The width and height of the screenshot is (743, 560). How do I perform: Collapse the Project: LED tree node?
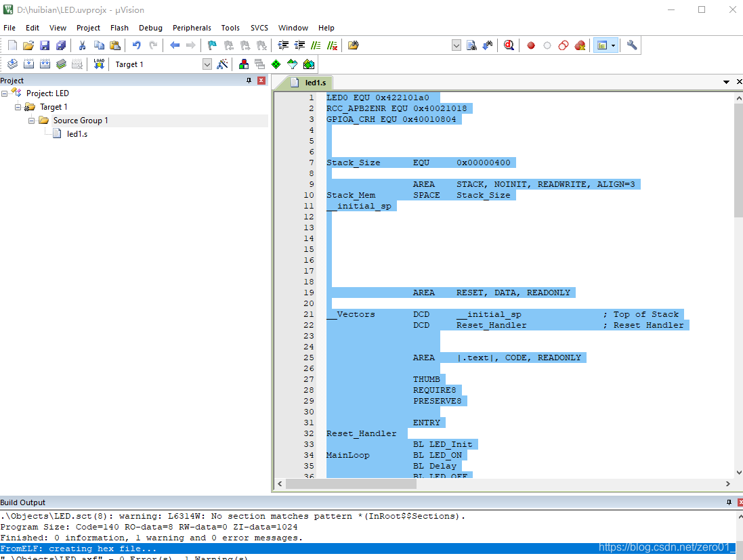coord(4,93)
